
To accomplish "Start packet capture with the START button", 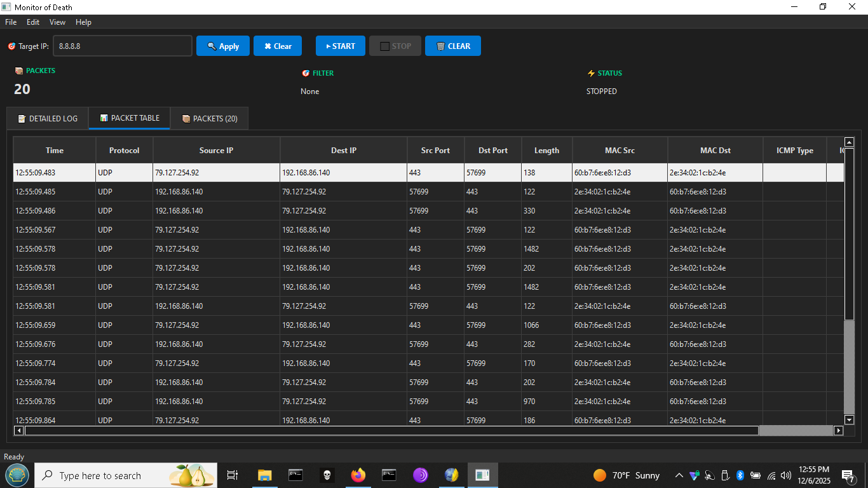I will [340, 46].
